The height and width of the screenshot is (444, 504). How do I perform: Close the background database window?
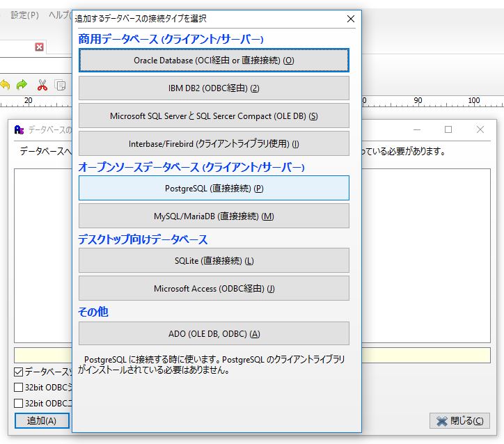click(480, 129)
